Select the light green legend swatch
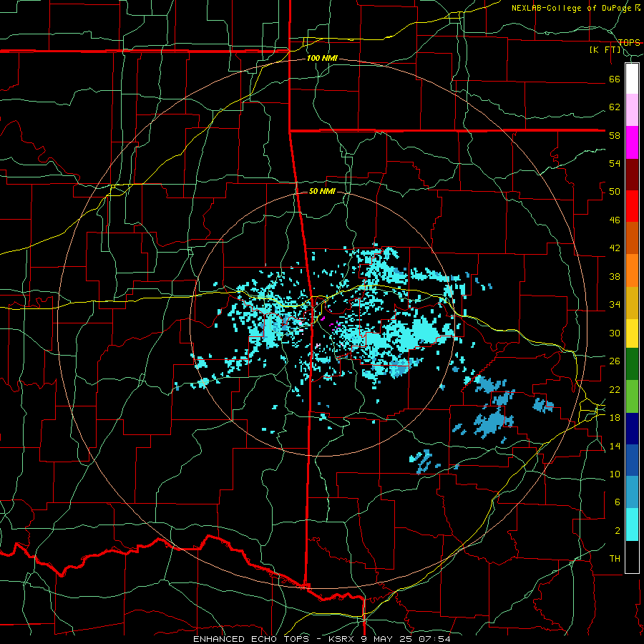 [632, 396]
